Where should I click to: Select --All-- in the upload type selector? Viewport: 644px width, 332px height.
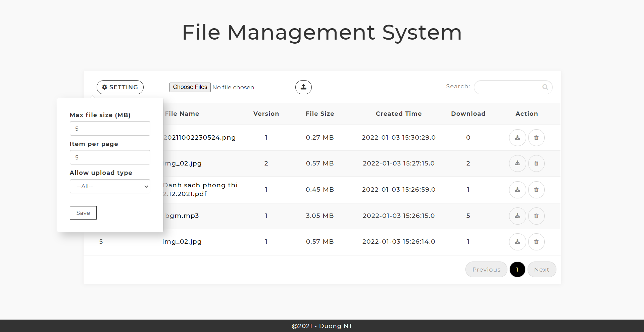110,186
